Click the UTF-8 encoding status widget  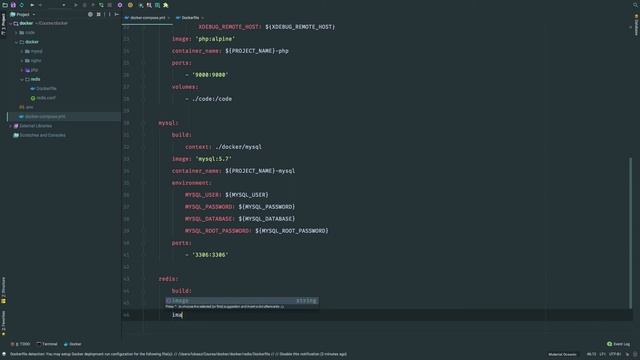(x=615, y=354)
